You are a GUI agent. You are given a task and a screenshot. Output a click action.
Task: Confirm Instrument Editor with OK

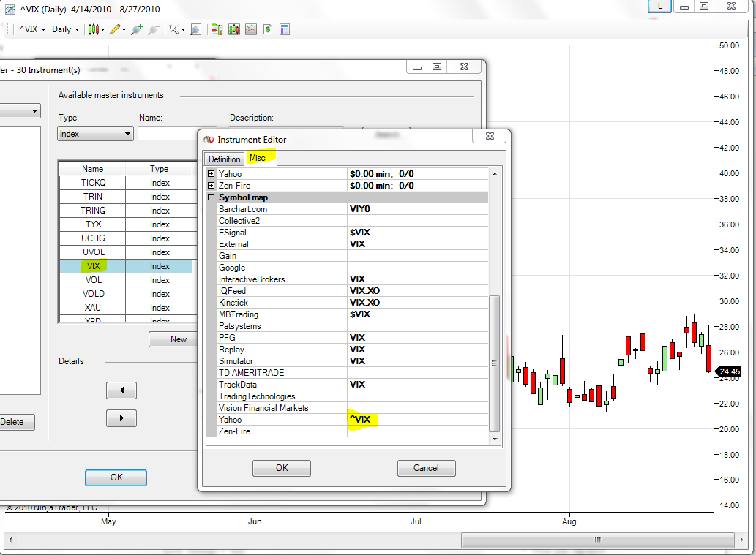click(x=282, y=468)
